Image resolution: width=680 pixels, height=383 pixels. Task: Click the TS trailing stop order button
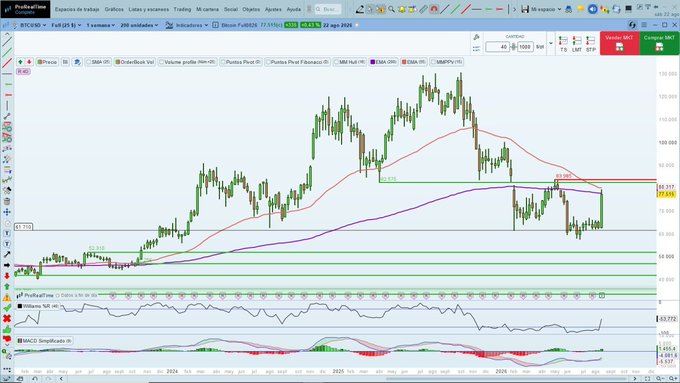563,44
